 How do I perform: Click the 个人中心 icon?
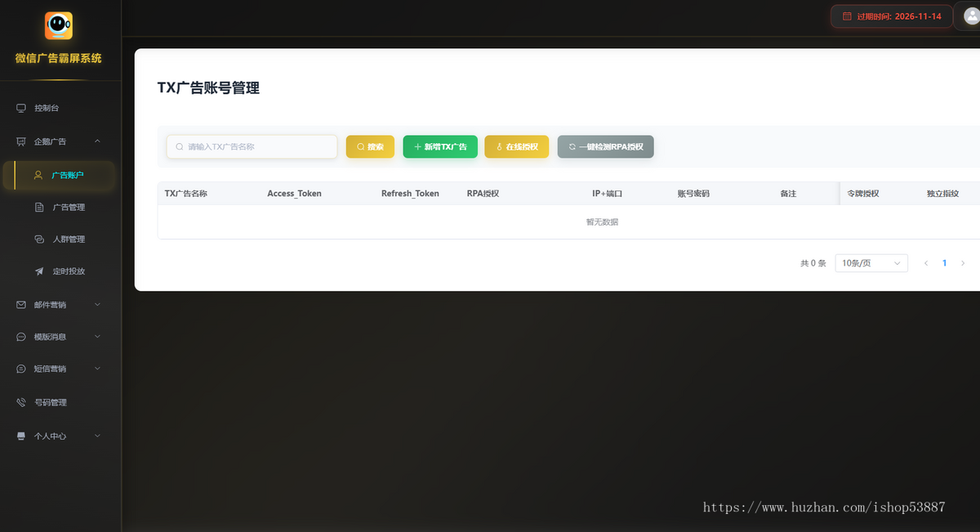click(21, 436)
